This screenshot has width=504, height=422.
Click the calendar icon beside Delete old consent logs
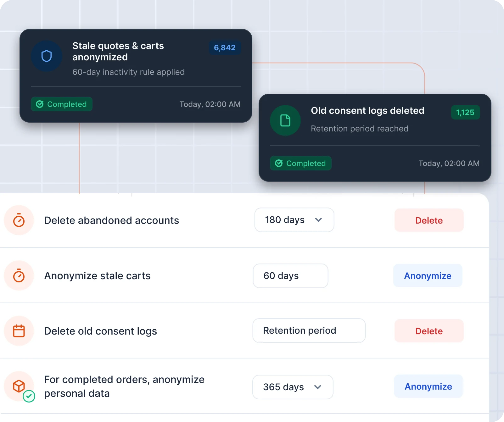19,331
